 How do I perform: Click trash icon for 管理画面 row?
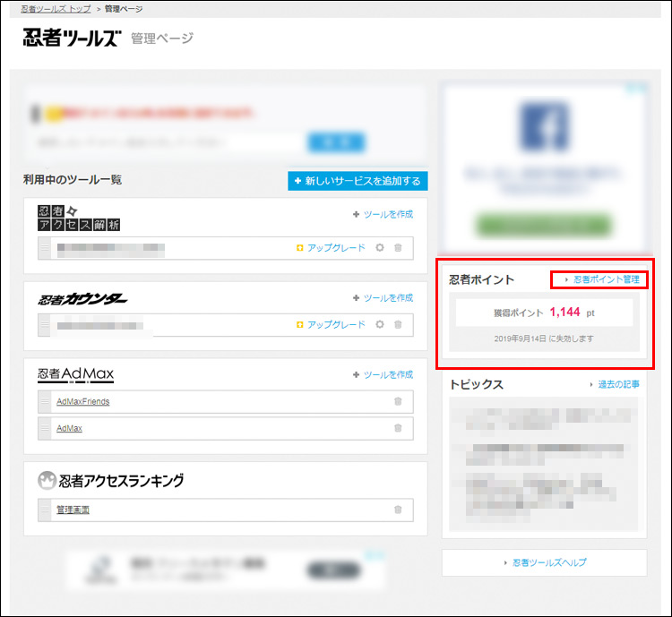(x=398, y=510)
